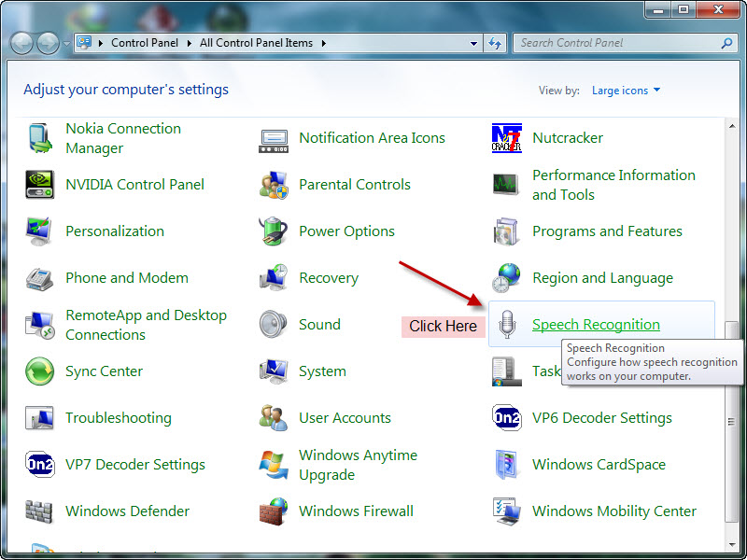
Task: Open the Region and Language link
Action: (602, 278)
